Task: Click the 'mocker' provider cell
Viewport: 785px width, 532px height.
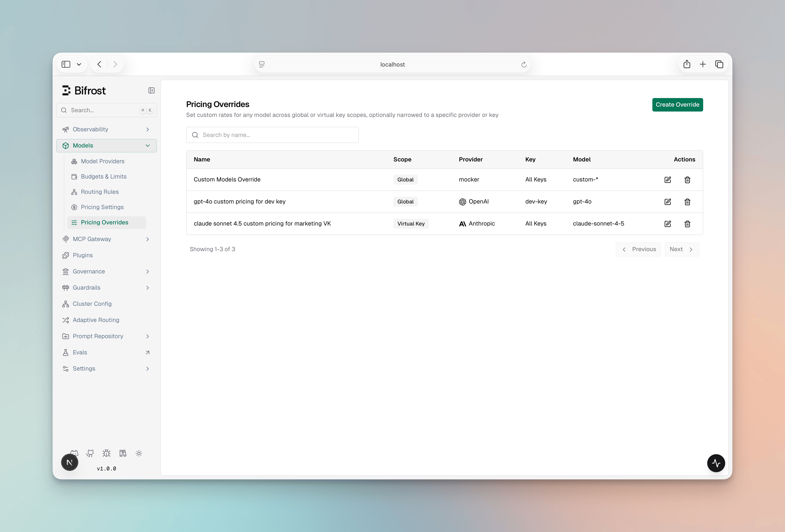Action: click(x=469, y=179)
